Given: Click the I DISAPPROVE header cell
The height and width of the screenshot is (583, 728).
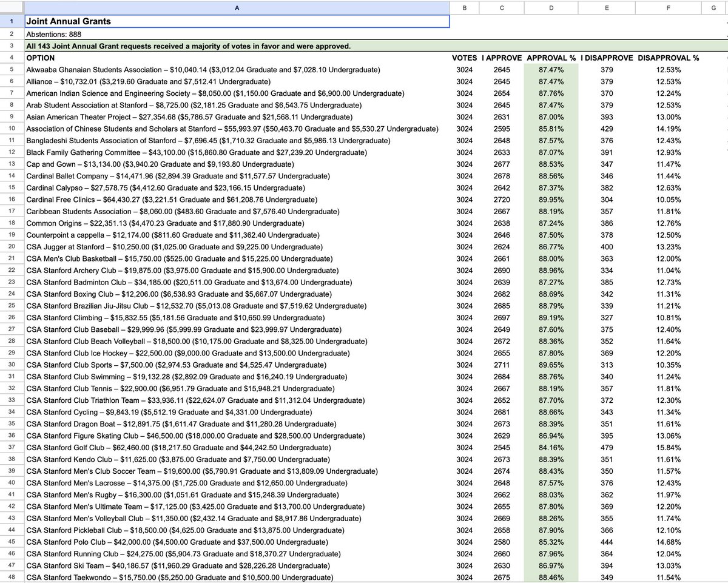Looking at the screenshot, I should tap(607, 58).
